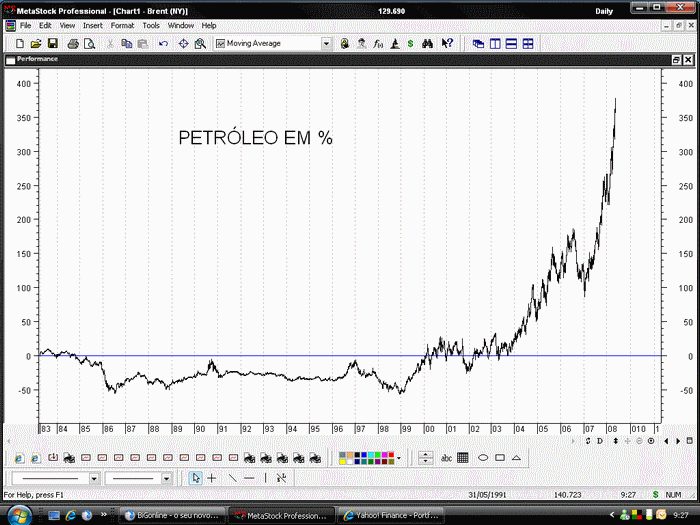Insert text with the abc tool
Viewport: 700px width, 525px height.
(x=446, y=458)
